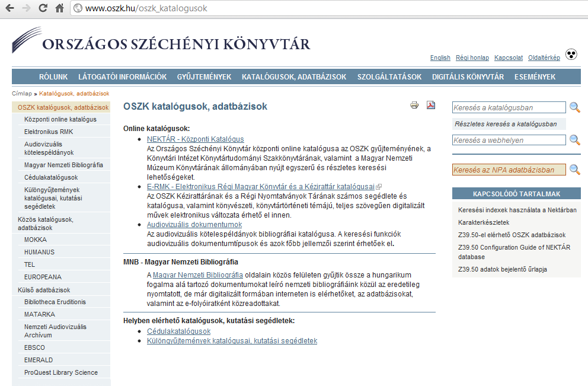Select OSZK katalógusok, adatbázisok in the sidebar
588x386 pixels.
(61, 107)
